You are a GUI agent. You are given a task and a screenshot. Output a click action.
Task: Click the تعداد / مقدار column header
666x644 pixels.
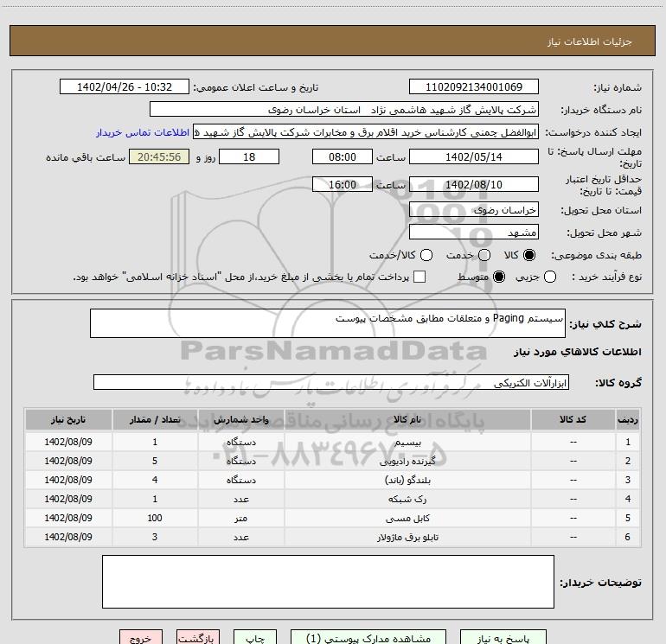155,419
